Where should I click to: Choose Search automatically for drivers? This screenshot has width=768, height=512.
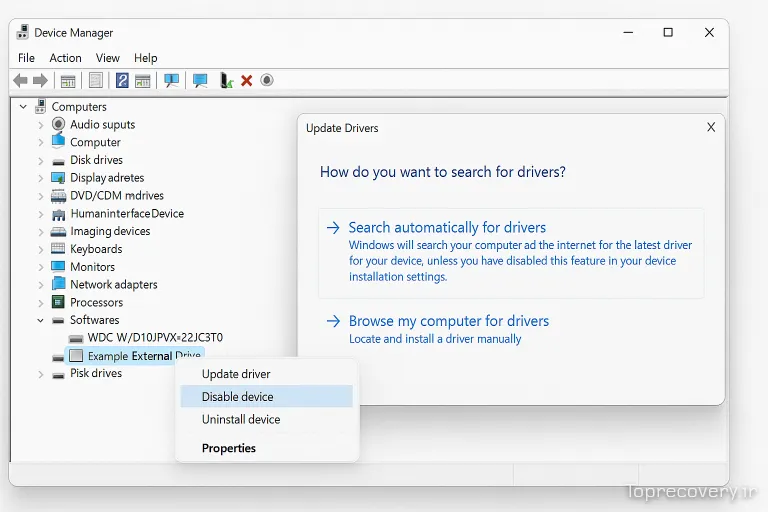(x=447, y=228)
